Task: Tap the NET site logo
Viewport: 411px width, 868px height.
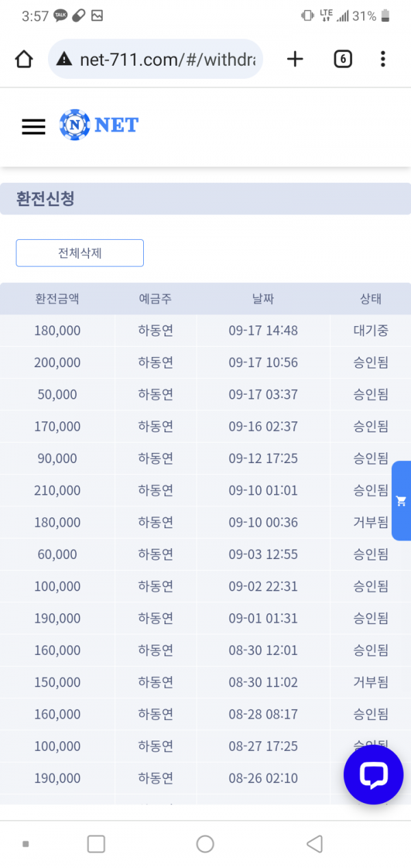Action: (99, 125)
